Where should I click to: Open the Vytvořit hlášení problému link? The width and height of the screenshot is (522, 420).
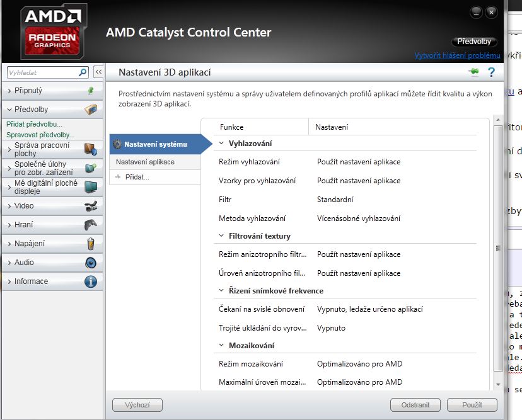(x=457, y=55)
